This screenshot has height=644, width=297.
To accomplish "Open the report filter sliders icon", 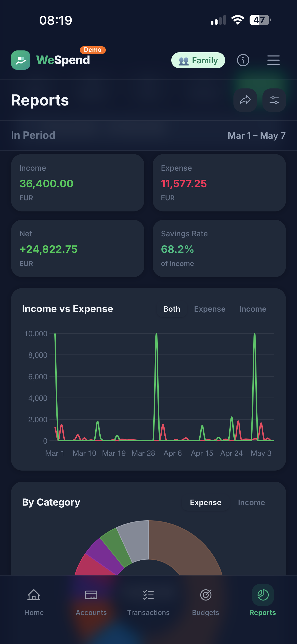I will (274, 100).
